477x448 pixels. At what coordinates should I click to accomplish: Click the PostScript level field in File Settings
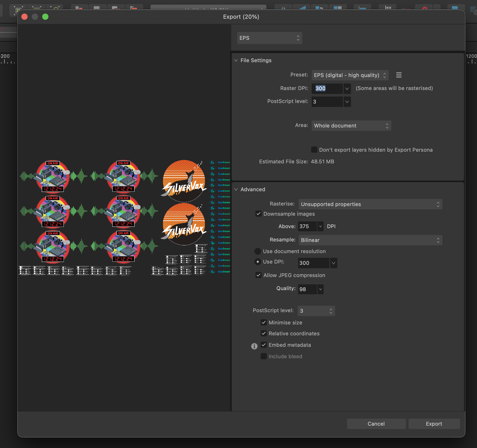pos(327,102)
